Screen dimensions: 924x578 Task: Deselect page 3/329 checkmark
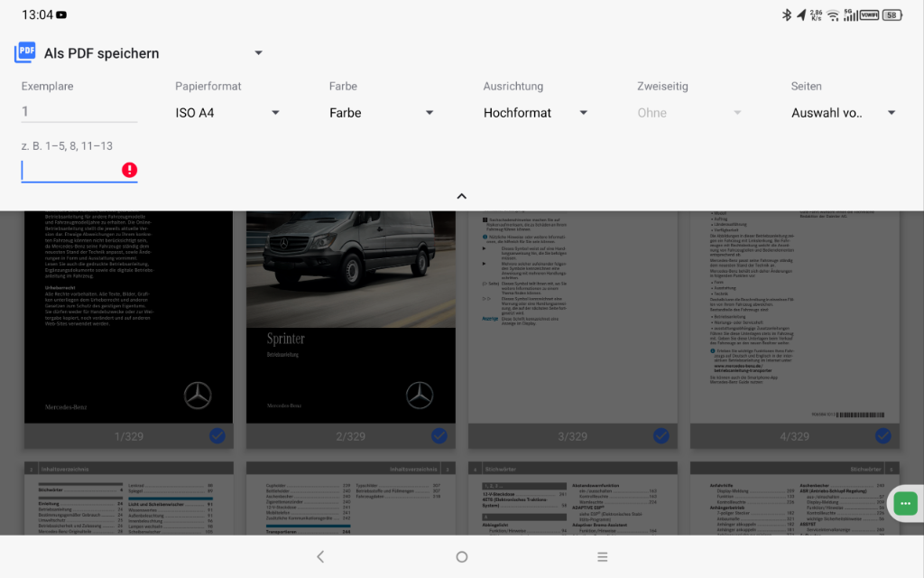[661, 436]
